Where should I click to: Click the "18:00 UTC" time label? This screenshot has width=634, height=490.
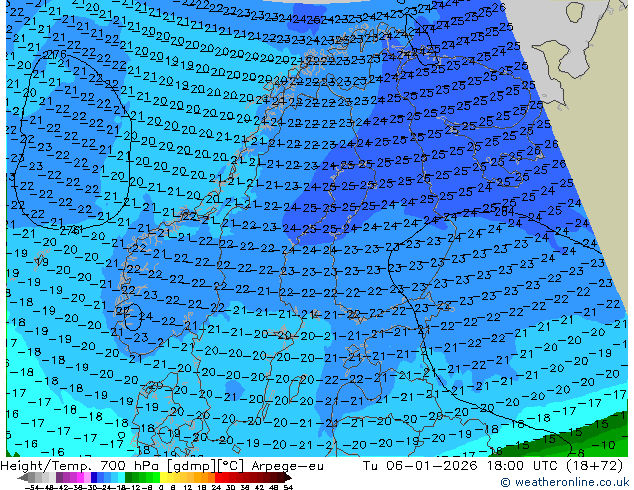pos(524,466)
